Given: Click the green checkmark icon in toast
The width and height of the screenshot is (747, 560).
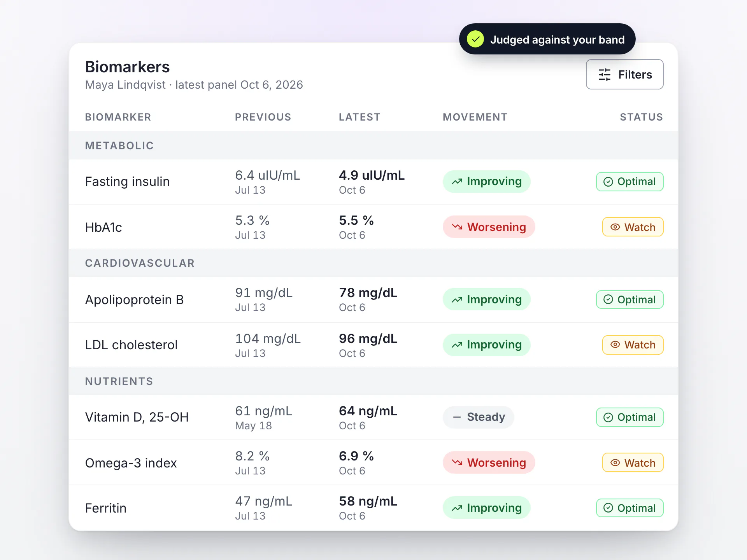Looking at the screenshot, I should (475, 39).
